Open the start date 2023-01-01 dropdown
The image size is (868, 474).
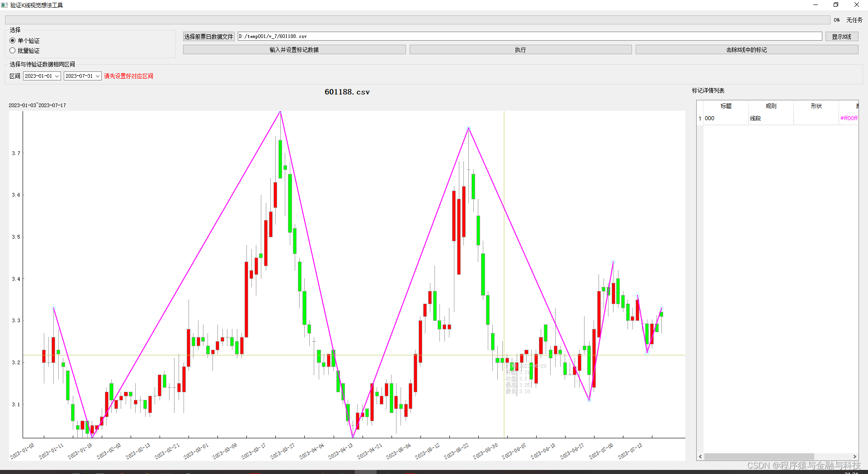pos(42,76)
